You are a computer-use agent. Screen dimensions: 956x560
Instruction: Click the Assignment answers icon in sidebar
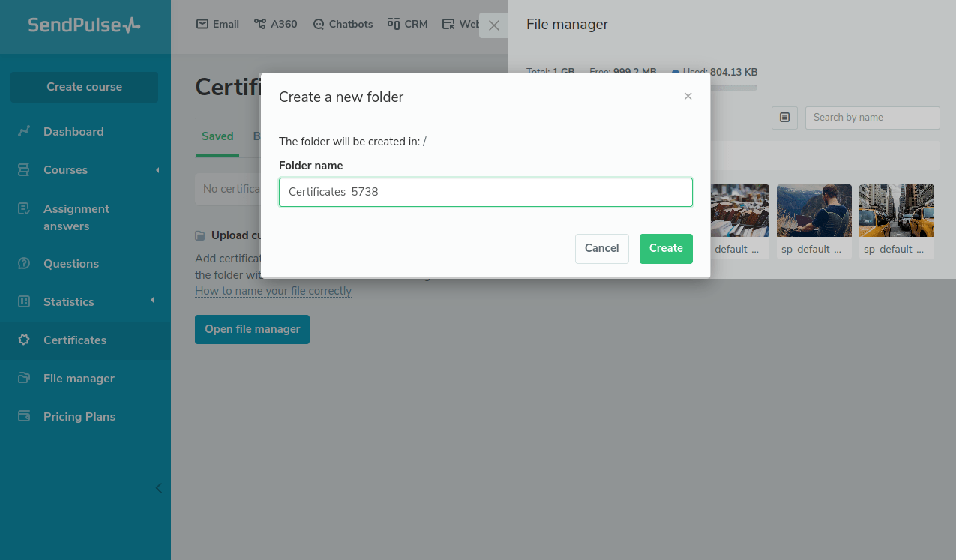24,208
